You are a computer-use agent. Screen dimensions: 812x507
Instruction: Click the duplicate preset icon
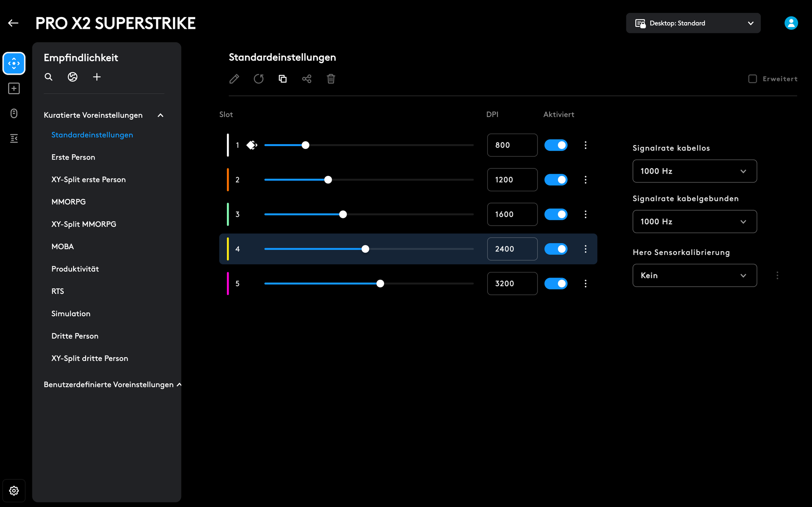[283, 79]
